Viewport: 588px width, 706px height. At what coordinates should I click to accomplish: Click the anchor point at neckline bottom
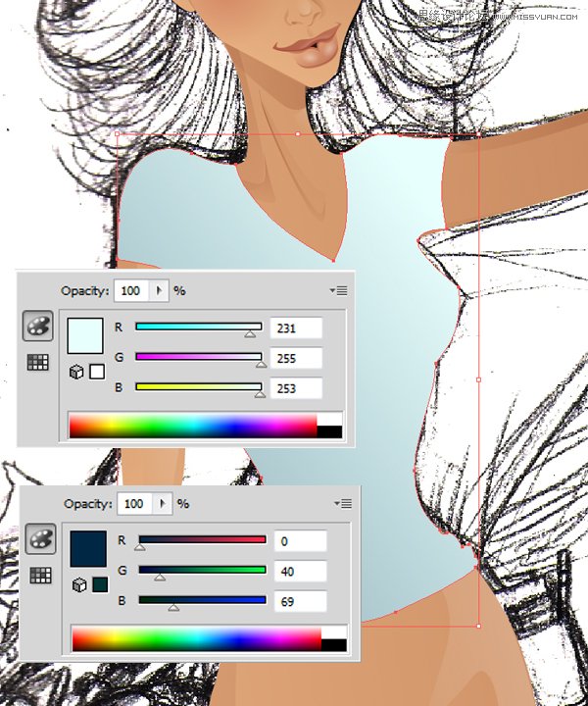[333, 261]
